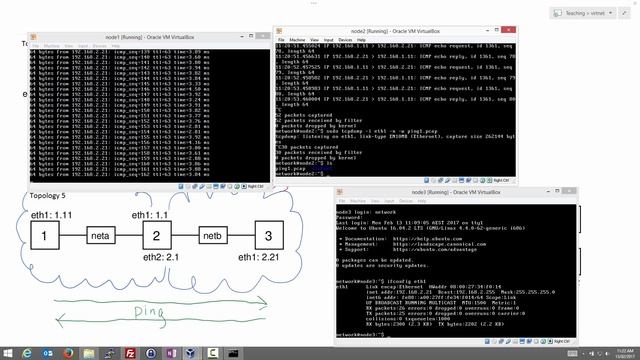Click node1 mouse integration status icon

(x=237, y=187)
